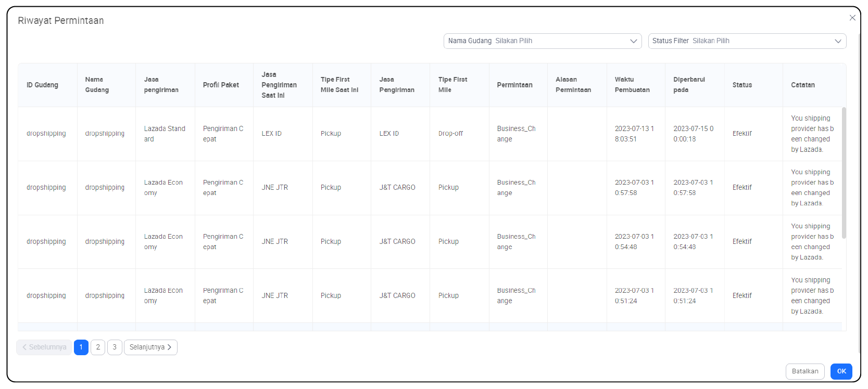
Task: Click the ID Gudang column header
Action: click(x=43, y=85)
